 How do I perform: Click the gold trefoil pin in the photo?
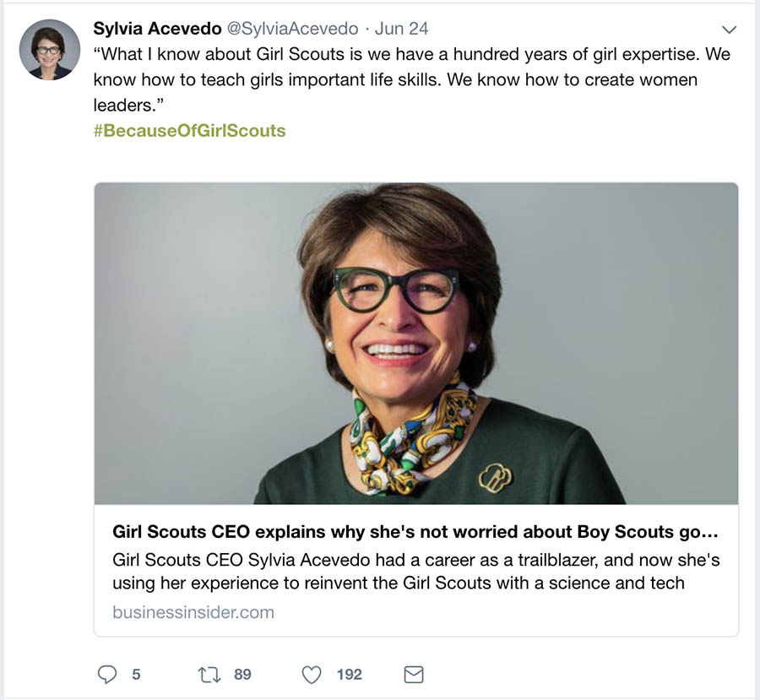495,479
